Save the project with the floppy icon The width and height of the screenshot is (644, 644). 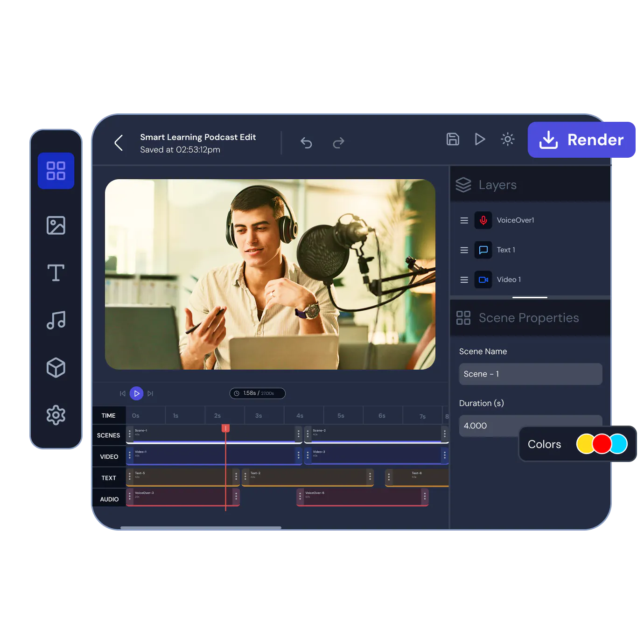(453, 139)
